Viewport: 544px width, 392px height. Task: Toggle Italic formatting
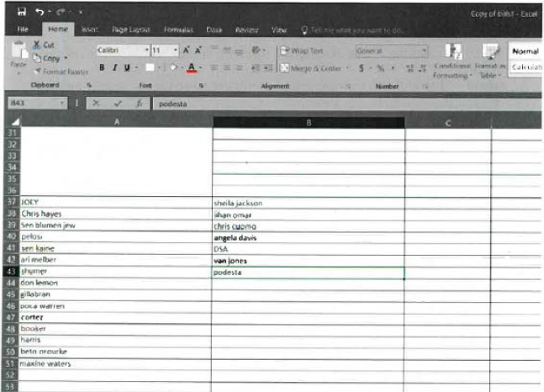tap(113, 67)
